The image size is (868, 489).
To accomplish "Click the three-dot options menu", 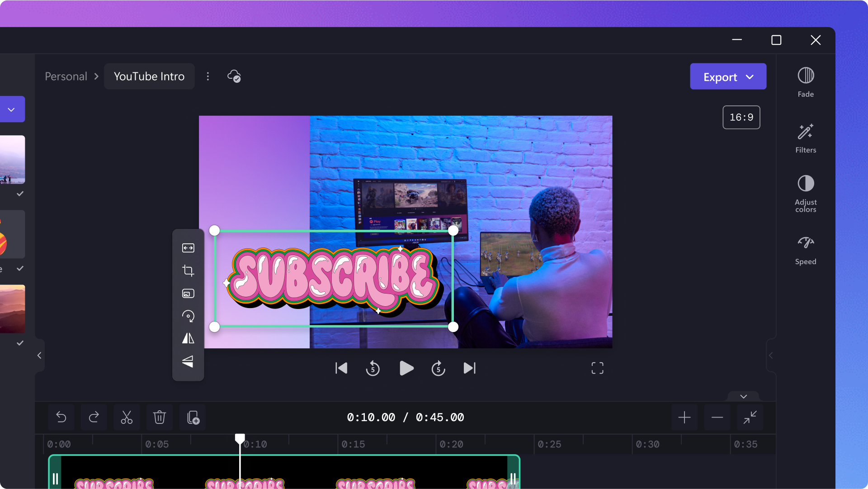I will 208,76.
